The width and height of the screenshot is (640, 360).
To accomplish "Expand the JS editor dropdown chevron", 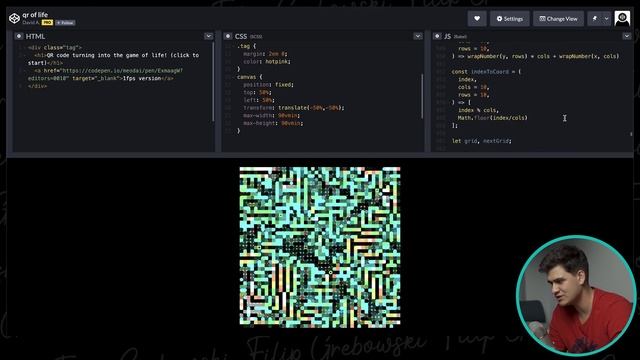I will 627,36.
